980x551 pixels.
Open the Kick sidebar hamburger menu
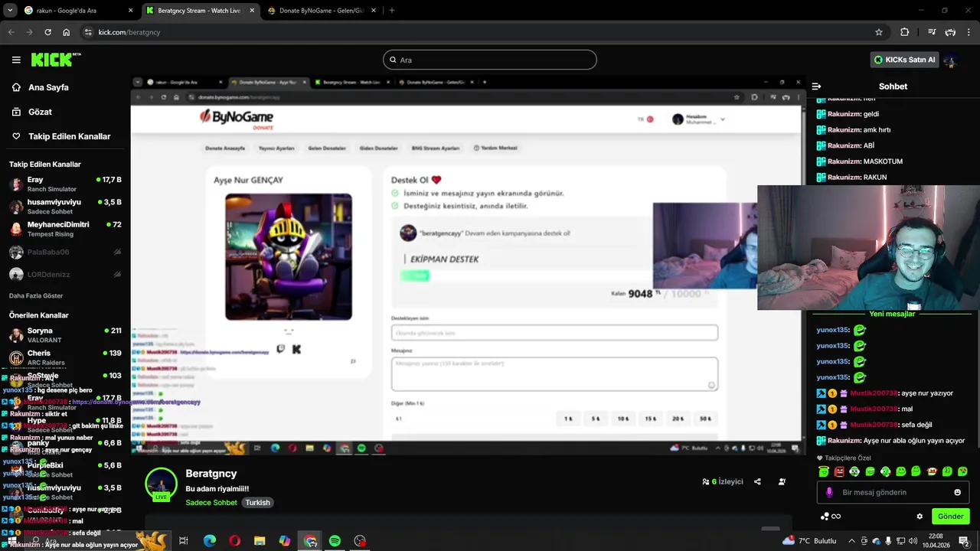click(16, 60)
